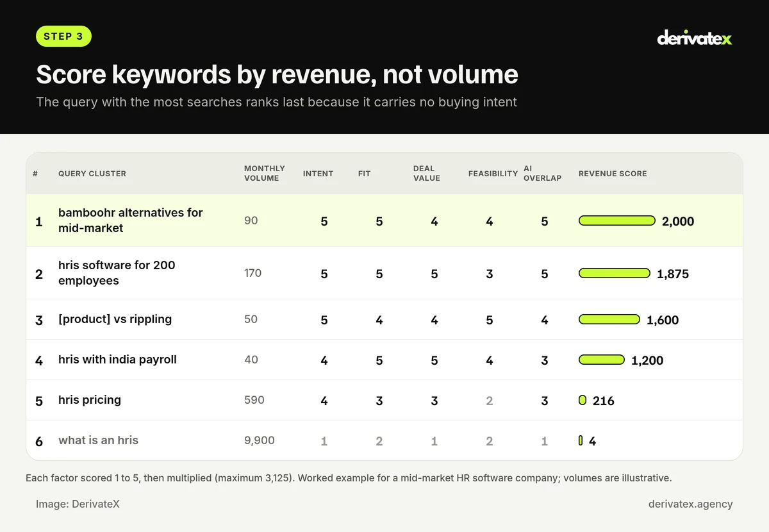Click rank number 5 beside hris pricing
The image size is (769, 532).
pyautogui.click(x=39, y=401)
